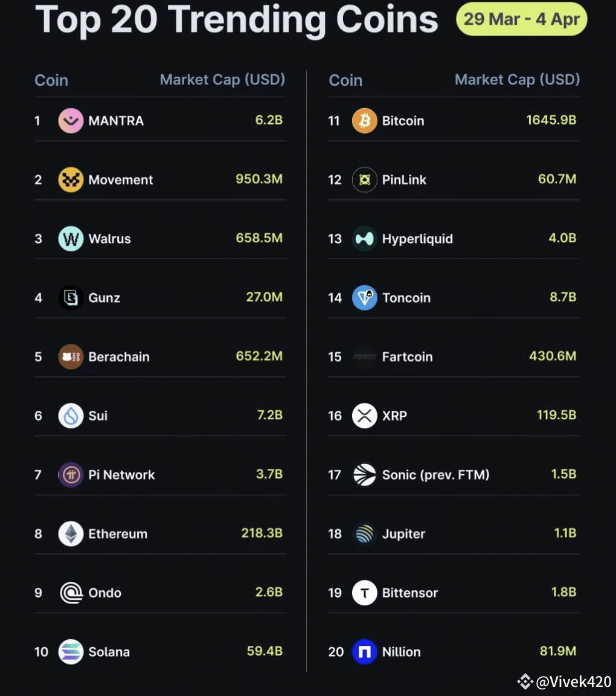Viewport: 616px width, 696px height.
Task: Select the Fartcoin 430.6M market cap value
Action: [553, 356]
